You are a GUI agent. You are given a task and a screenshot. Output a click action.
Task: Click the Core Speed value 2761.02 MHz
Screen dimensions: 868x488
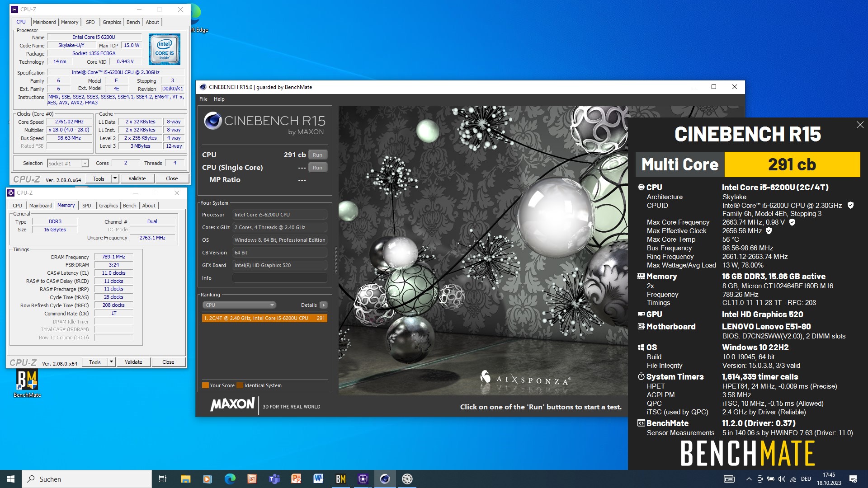[69, 122]
